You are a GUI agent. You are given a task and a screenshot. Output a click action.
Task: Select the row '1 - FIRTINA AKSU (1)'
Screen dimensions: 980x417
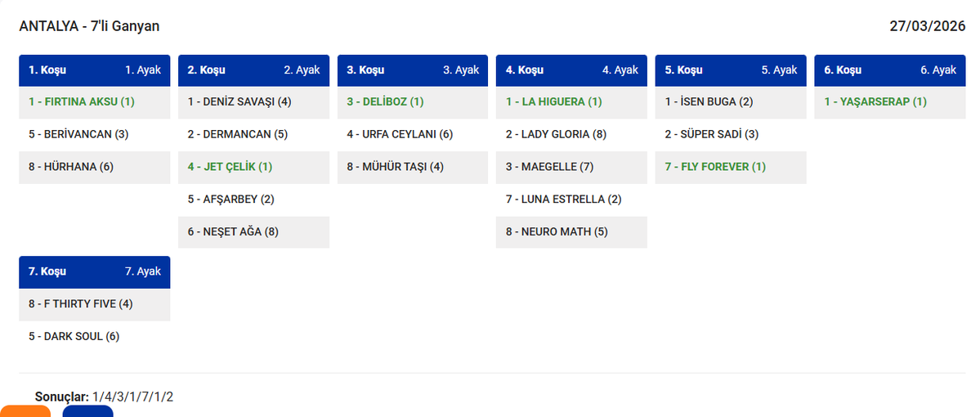tap(94, 102)
